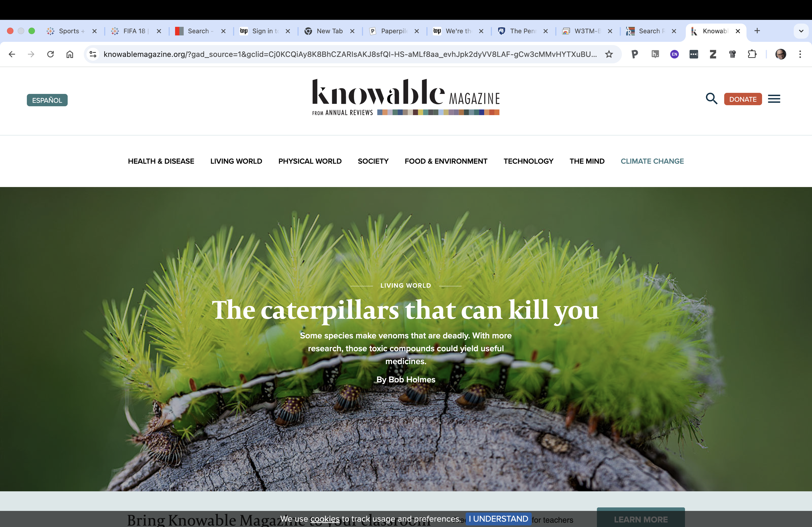Open the Chrome extensions puzzle icon
The image size is (812, 527).
(x=752, y=54)
